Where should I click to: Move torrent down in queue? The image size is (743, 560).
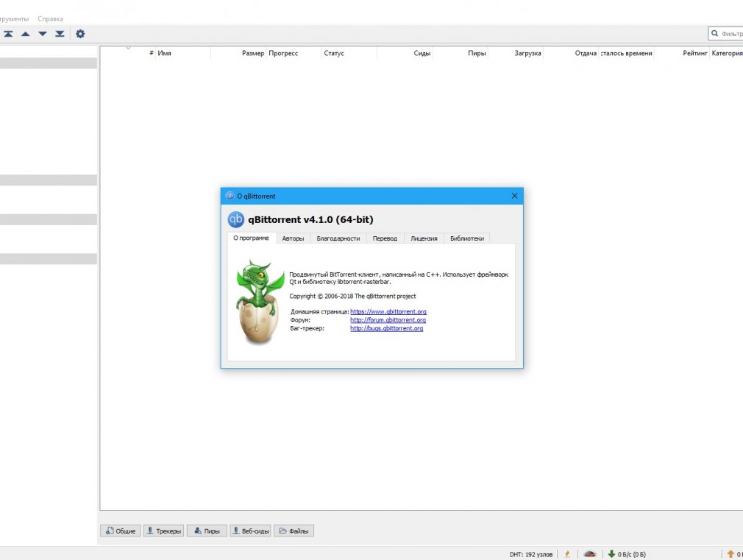coord(43,34)
